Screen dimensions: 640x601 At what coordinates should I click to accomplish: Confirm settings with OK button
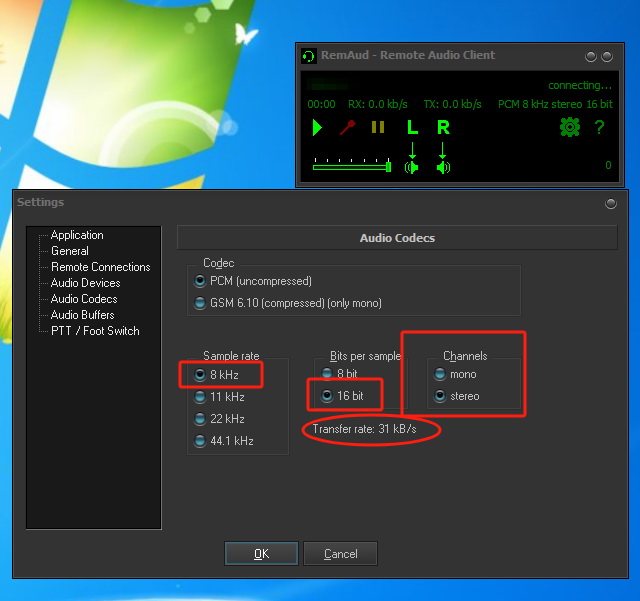261,554
